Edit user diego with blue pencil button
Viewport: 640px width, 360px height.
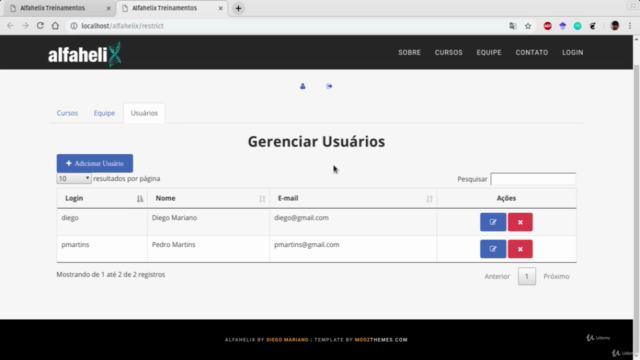(x=493, y=222)
